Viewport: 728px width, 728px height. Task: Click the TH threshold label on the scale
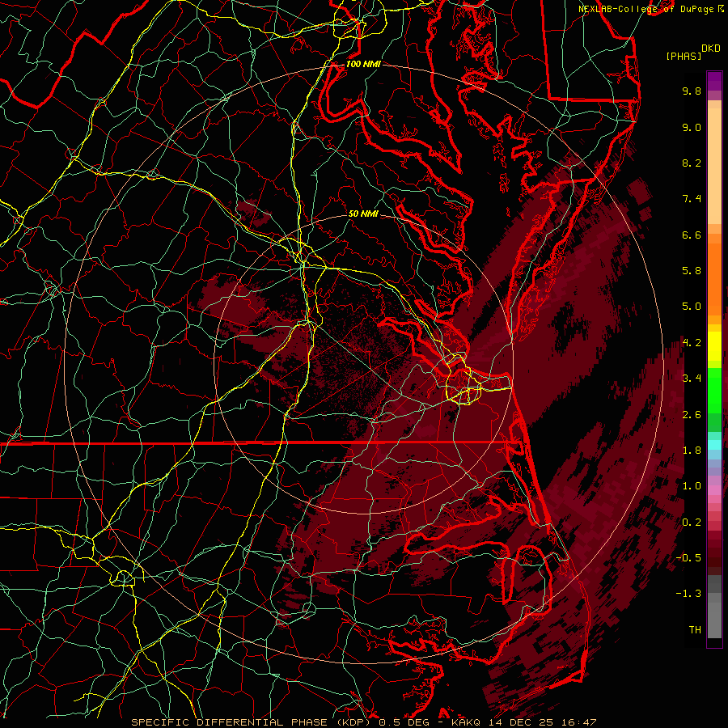click(695, 630)
